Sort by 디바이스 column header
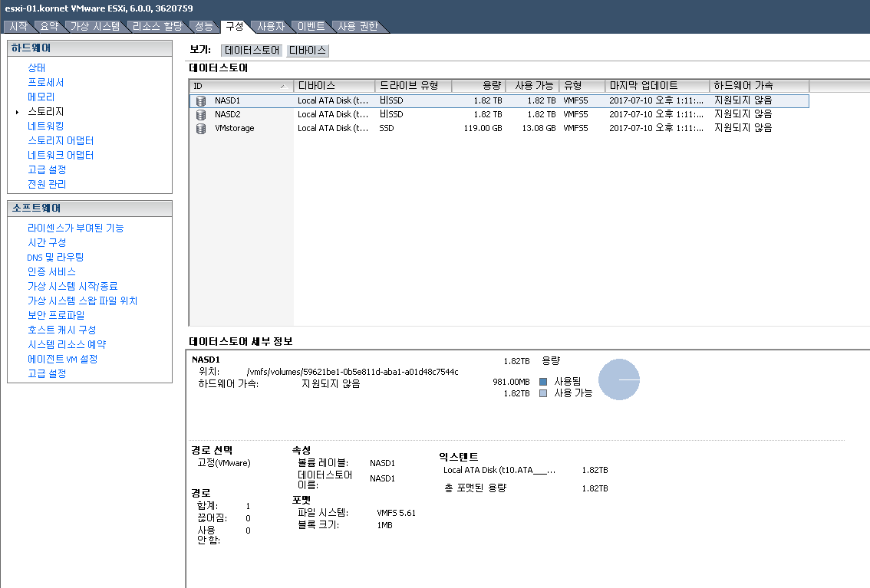870x588 pixels. coord(334,86)
